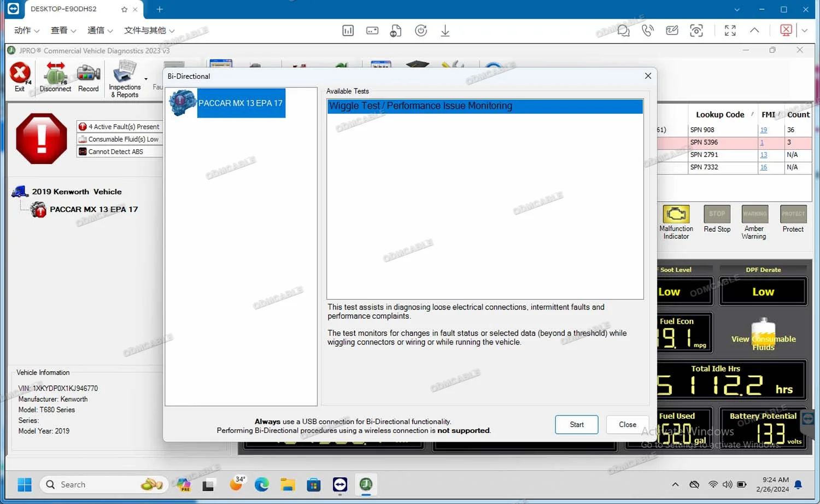Select PACCAR MX 13 EPA 17 tree node

[x=93, y=209]
